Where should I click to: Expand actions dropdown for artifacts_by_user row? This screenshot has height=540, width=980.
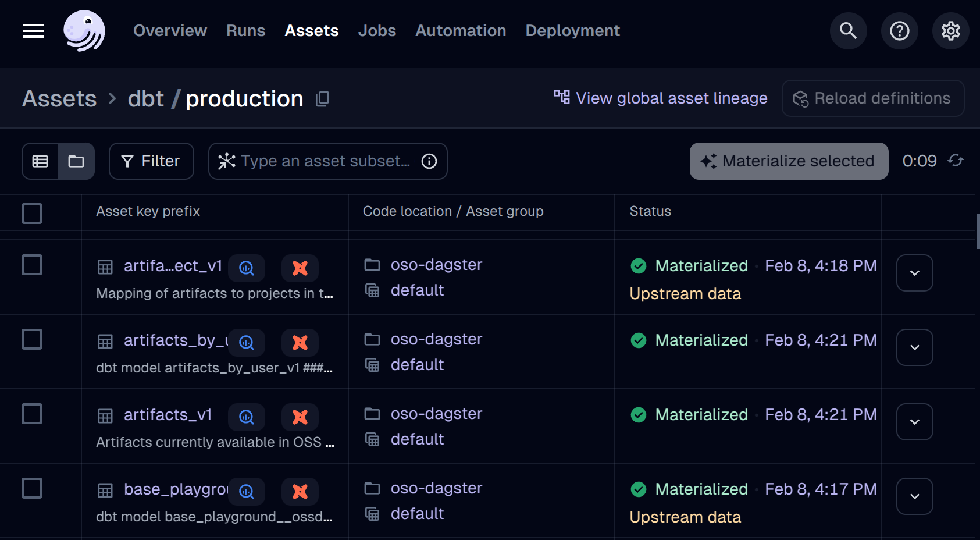(x=914, y=347)
